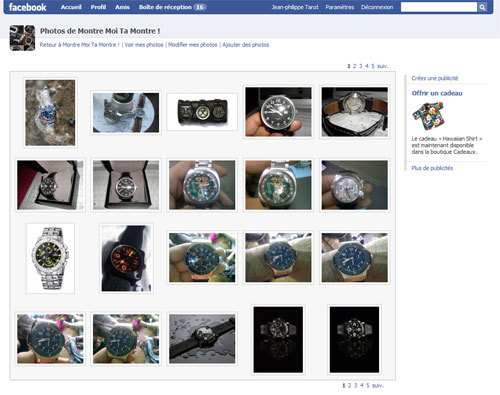
Task: Click the inbox count badge 16
Action: tap(200, 7)
